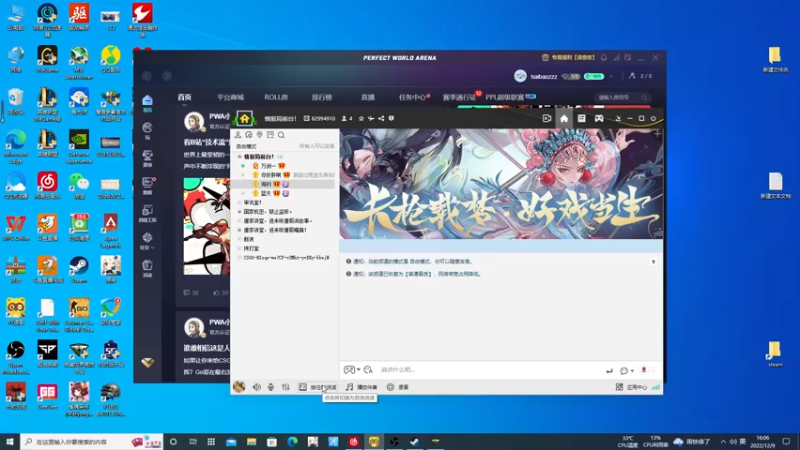
Task: Go back with Arena's left arrow button
Action: 147,76
